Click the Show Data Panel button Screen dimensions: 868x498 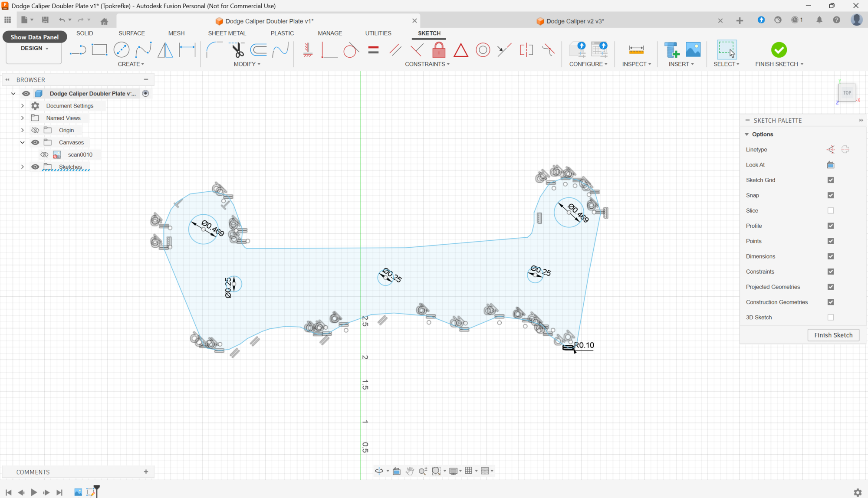[34, 37]
